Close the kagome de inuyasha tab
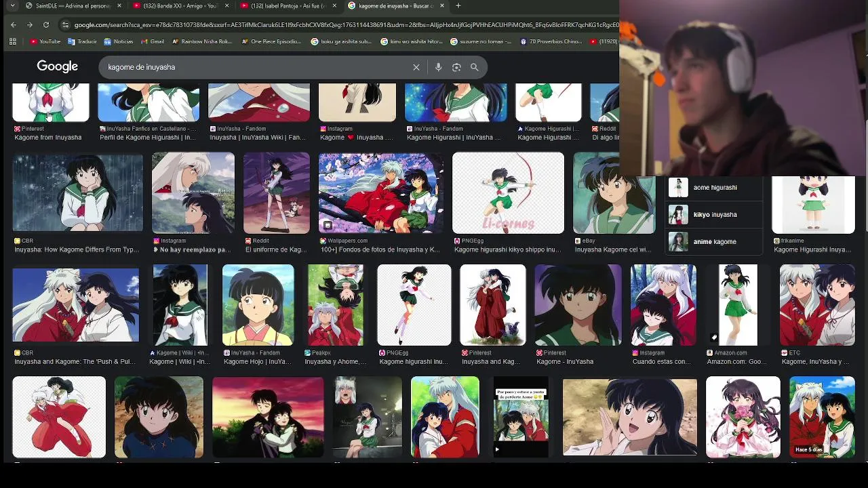This screenshot has width=868, height=488. [x=442, y=5]
